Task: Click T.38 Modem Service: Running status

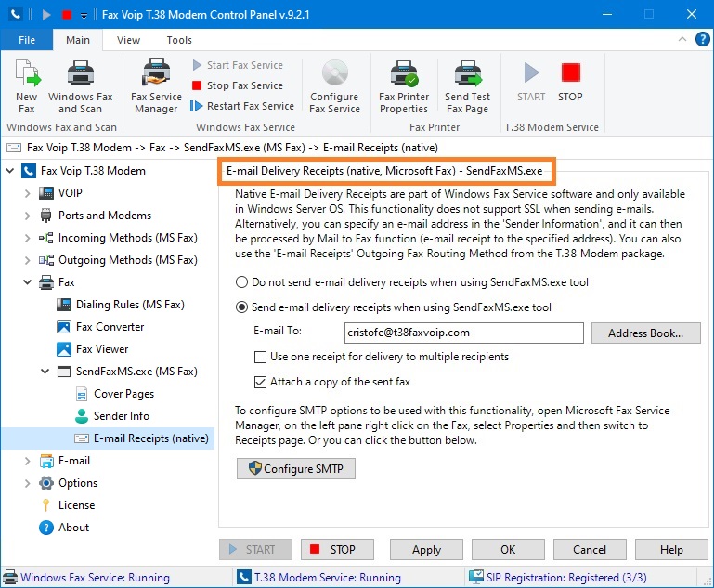Action: 318,578
